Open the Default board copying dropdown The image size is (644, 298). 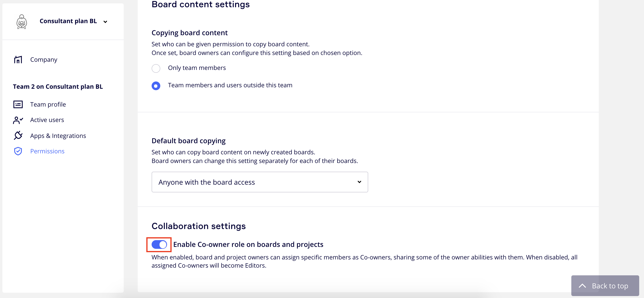tap(259, 182)
